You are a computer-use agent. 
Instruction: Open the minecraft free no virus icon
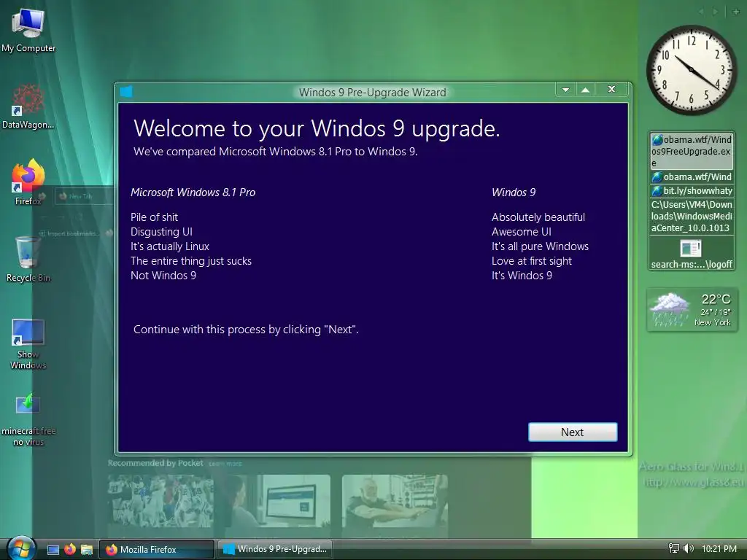pyautogui.click(x=28, y=420)
